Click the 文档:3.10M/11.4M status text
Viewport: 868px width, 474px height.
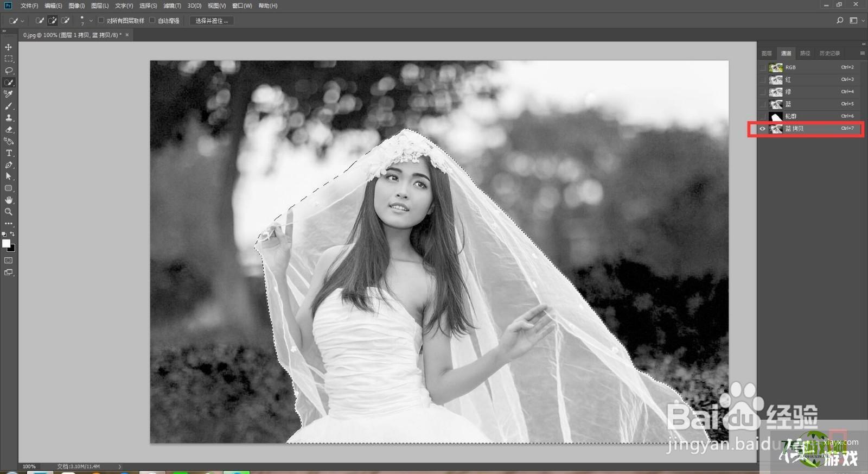click(x=79, y=466)
